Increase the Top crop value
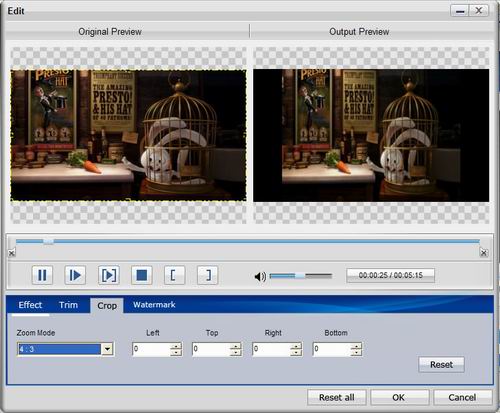This screenshot has width=500, height=413. tap(236, 346)
